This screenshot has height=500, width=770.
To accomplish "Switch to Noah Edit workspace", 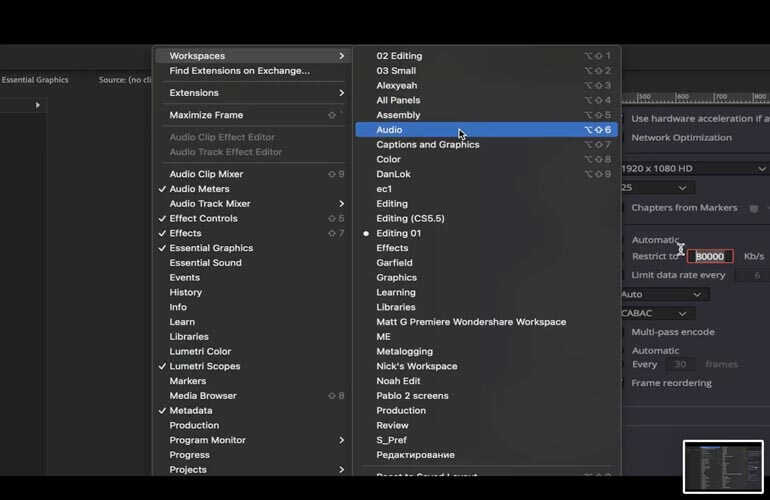I will 487,381.
